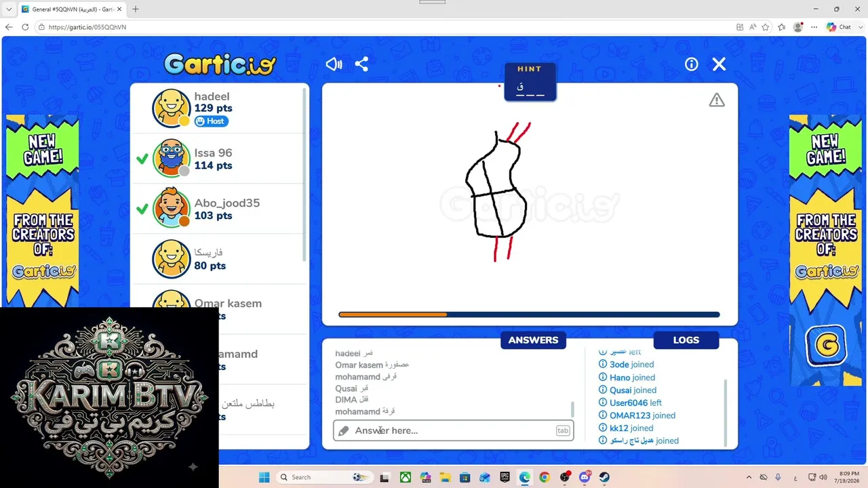Click the logs list scrollbar

coord(725,412)
